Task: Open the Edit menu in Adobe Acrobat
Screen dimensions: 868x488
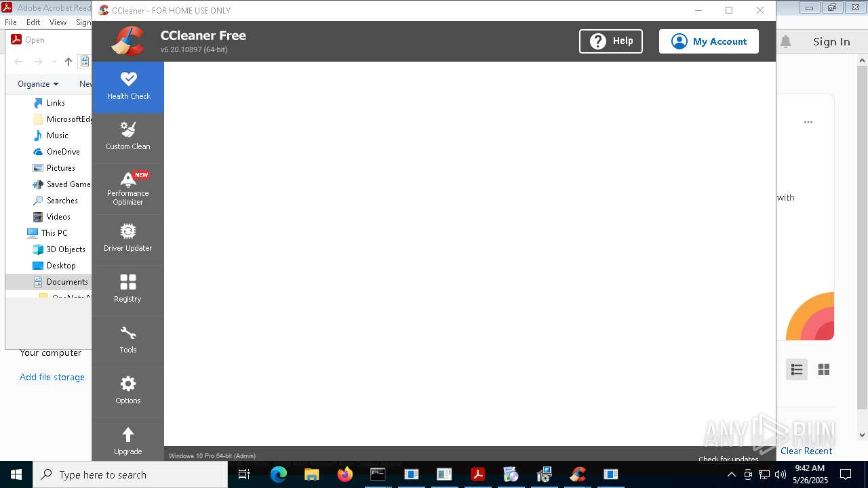Action: (x=33, y=22)
